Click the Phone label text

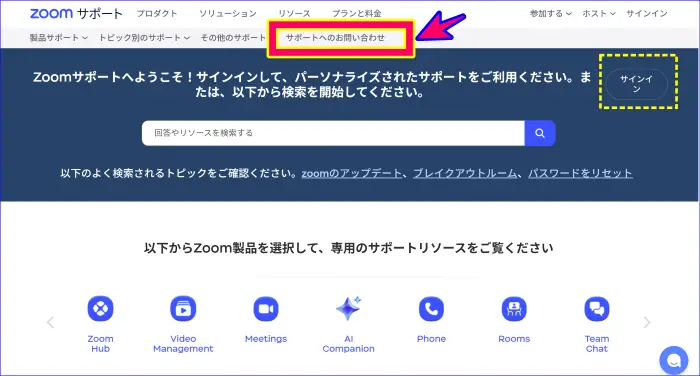(431, 339)
